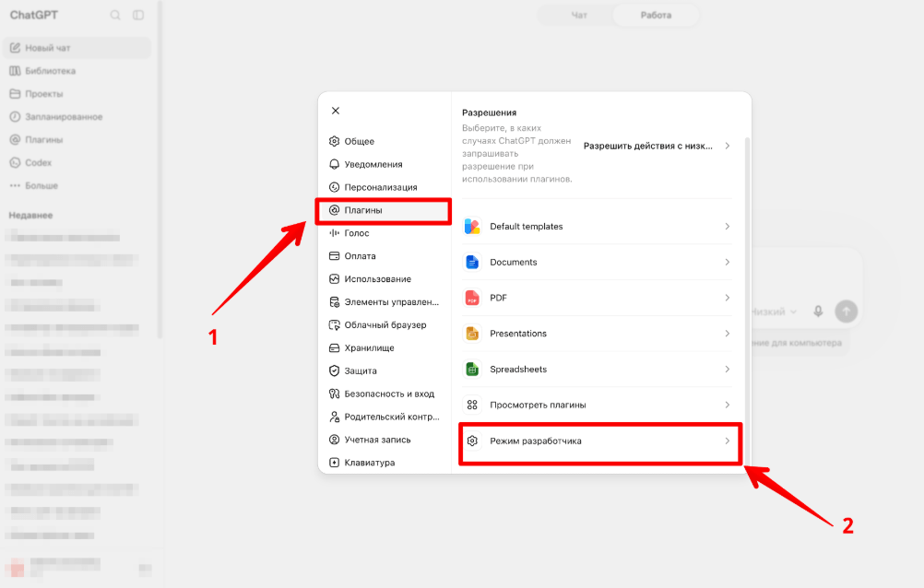
Task: Click the send arrow button
Action: coord(847,312)
